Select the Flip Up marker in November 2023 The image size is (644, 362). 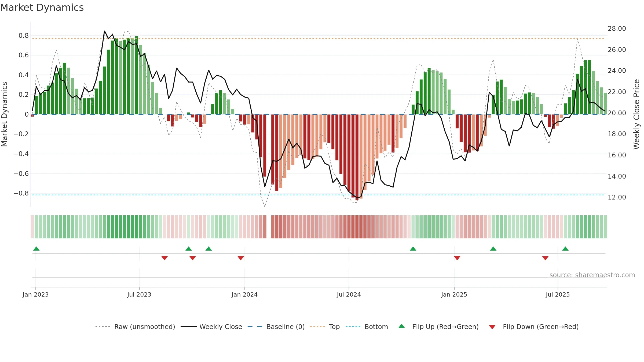click(209, 249)
